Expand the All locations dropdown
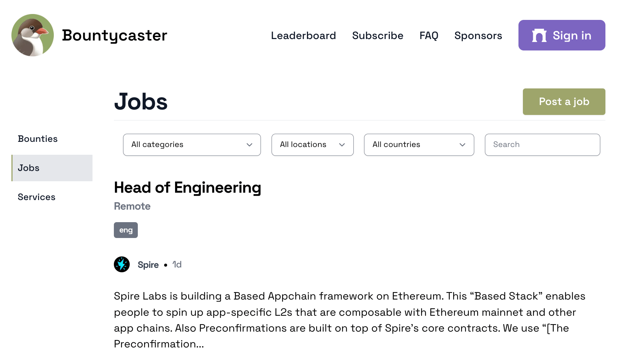Screen dimensions: 622x364 [x=312, y=145]
